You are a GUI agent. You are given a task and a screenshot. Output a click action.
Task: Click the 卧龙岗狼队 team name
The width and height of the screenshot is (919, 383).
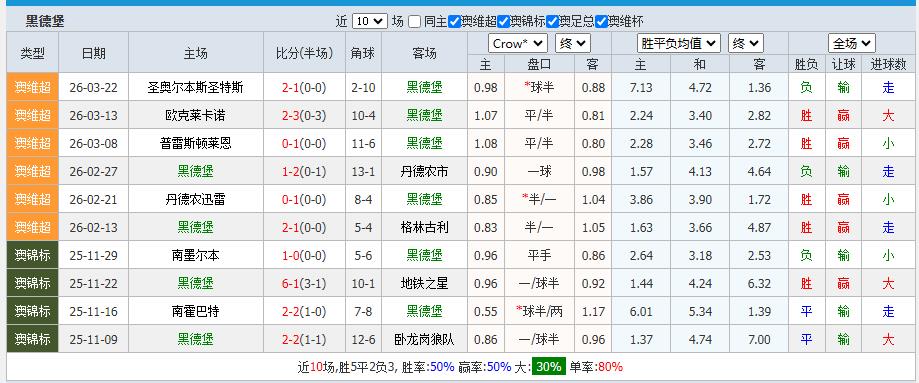[424, 339]
